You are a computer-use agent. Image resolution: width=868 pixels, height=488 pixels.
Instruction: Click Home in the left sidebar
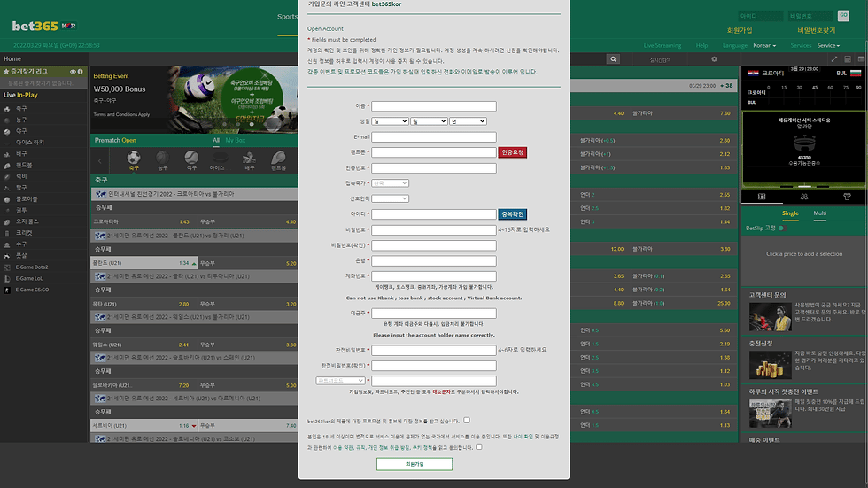12,58
